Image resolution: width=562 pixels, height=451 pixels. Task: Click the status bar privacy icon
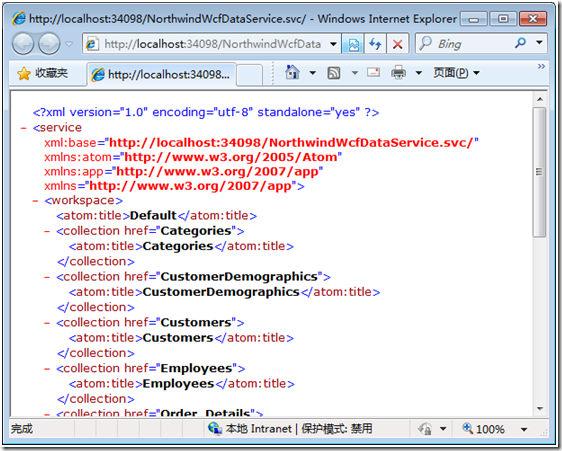425,429
